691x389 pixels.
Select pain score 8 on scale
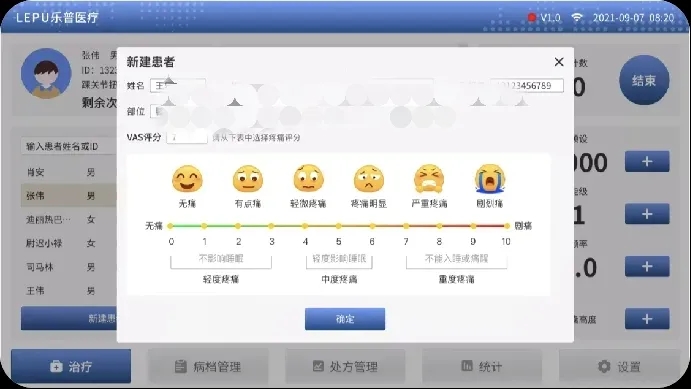point(439,226)
